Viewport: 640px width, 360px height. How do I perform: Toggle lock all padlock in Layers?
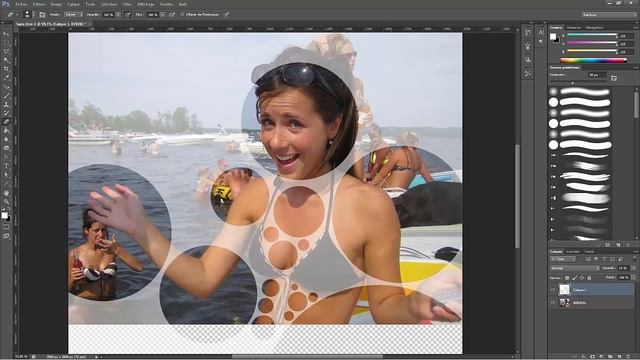[589, 278]
